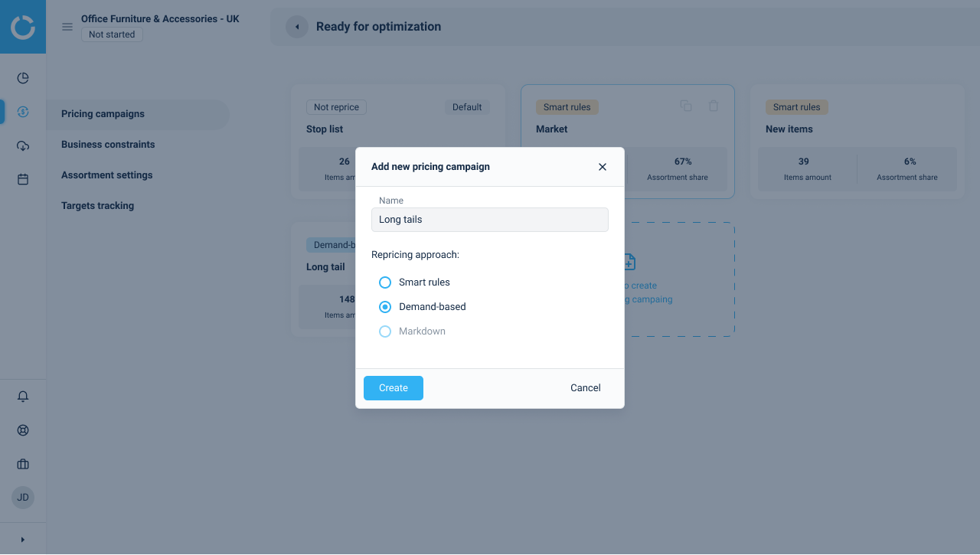Open the pie chart analytics section

23,78
